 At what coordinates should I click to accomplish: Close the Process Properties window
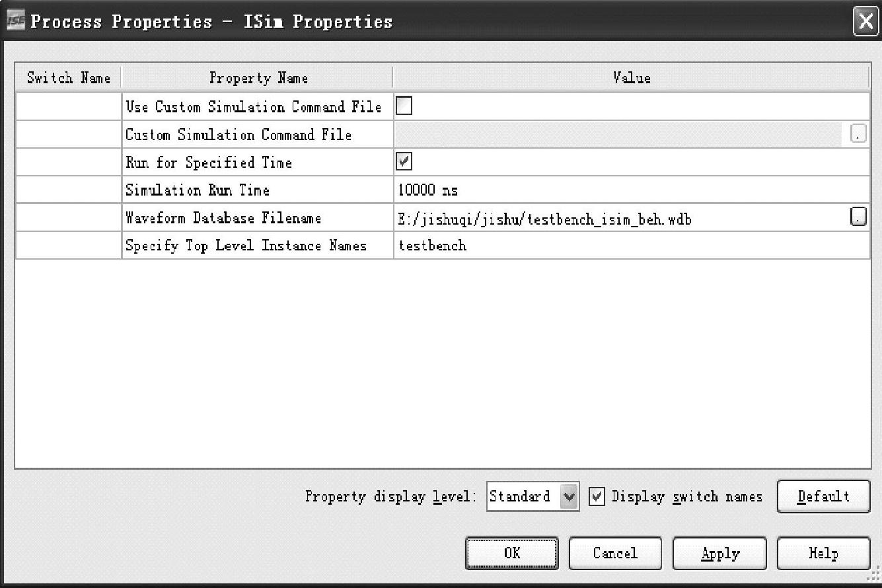865,22
